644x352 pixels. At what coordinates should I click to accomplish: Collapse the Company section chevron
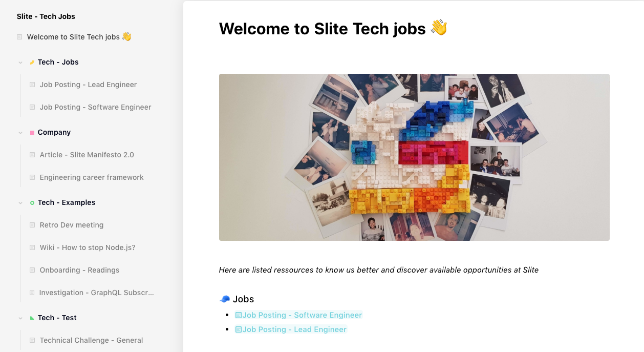tap(20, 133)
